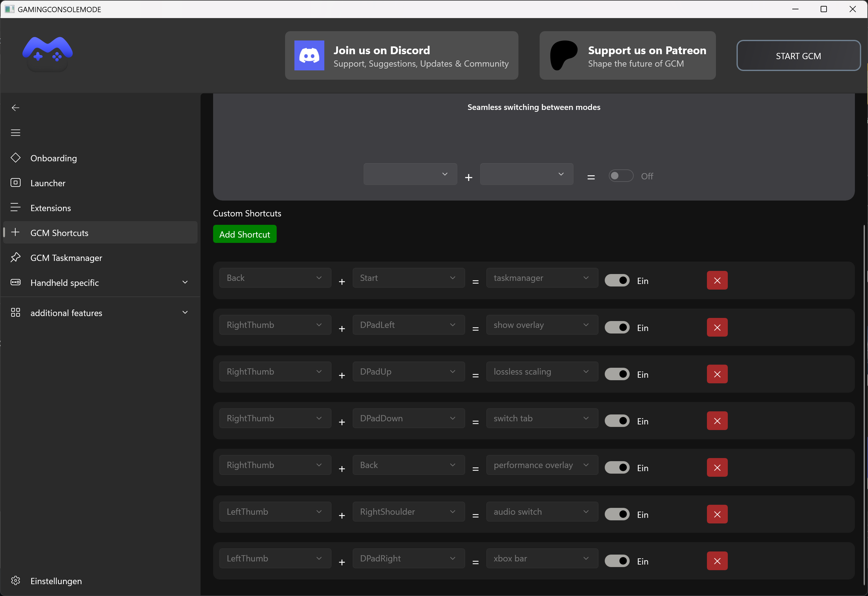
Task: Turn off the audio switch shortcut toggle
Action: (617, 514)
